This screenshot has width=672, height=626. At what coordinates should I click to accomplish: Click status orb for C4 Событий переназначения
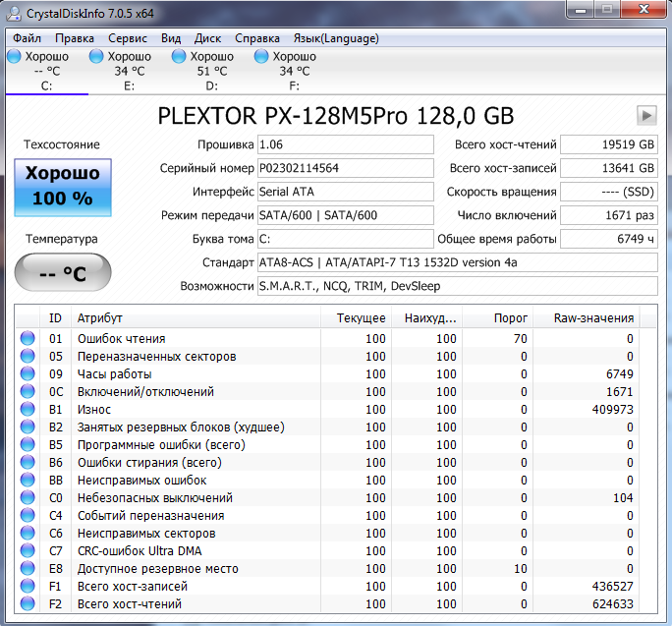(28, 515)
